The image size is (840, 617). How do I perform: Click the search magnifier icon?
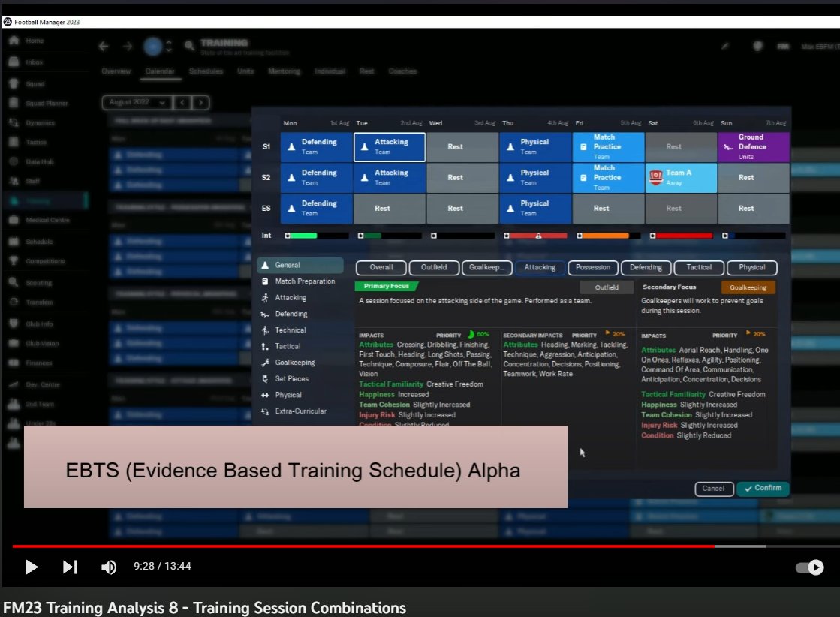[190, 46]
